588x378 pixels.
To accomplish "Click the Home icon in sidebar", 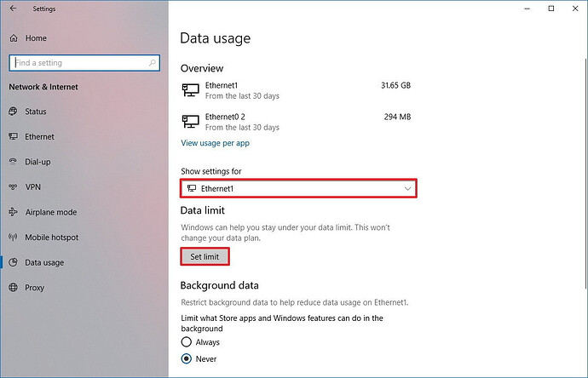I will (x=14, y=38).
